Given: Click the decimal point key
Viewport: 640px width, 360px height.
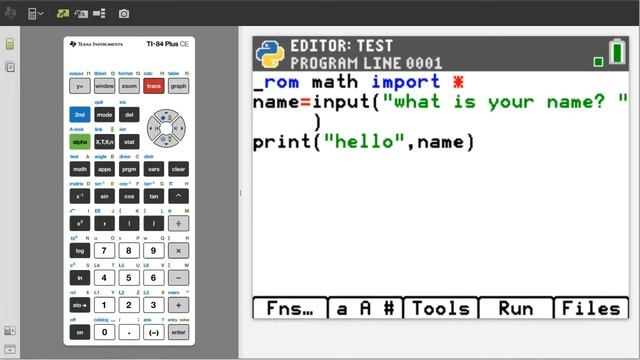Looking at the screenshot, I should (129, 332).
